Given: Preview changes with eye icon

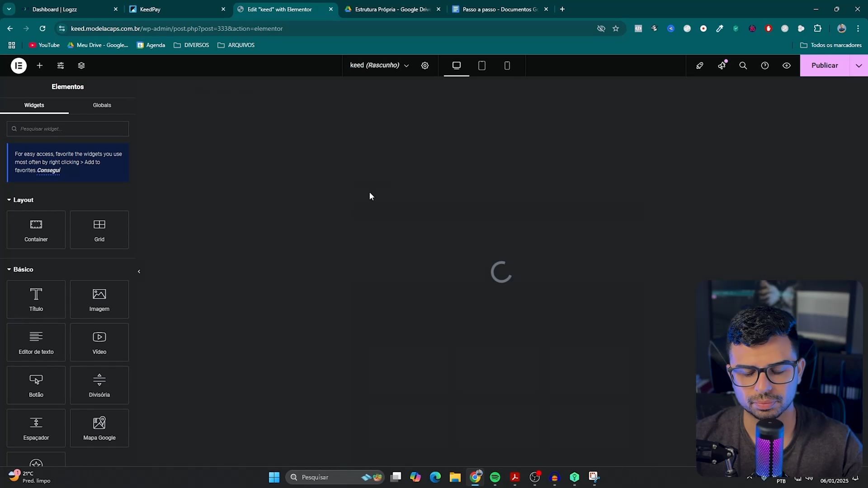Looking at the screenshot, I should tap(787, 66).
